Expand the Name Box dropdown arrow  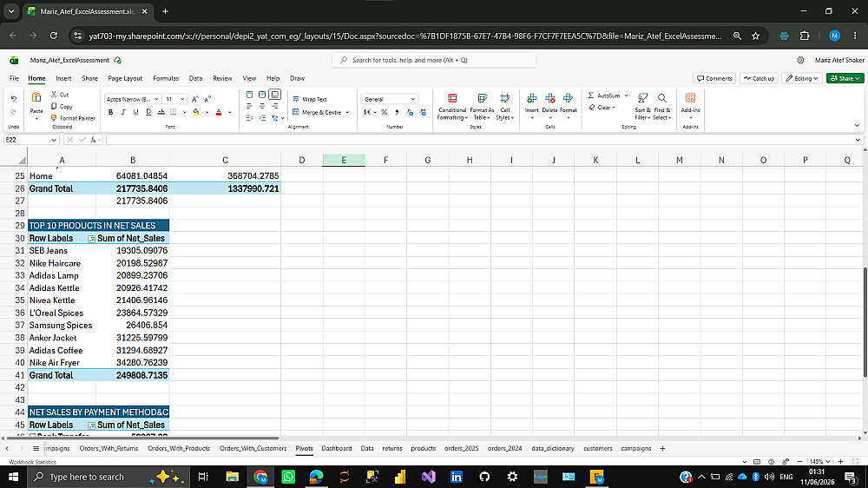[x=54, y=140]
